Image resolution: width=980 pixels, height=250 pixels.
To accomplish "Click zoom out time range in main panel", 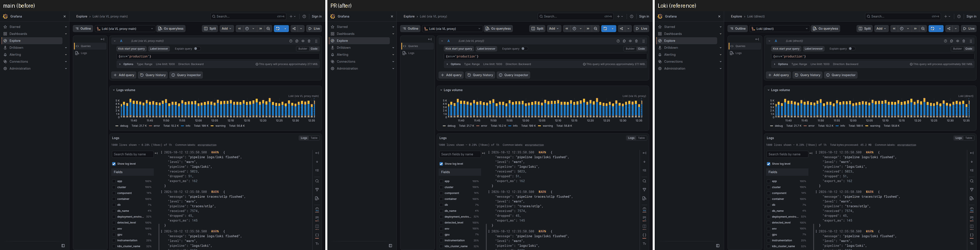I will [268, 29].
